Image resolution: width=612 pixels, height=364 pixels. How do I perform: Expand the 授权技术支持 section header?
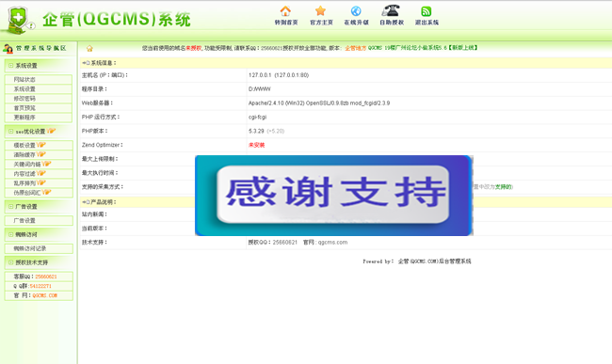pos(39,262)
